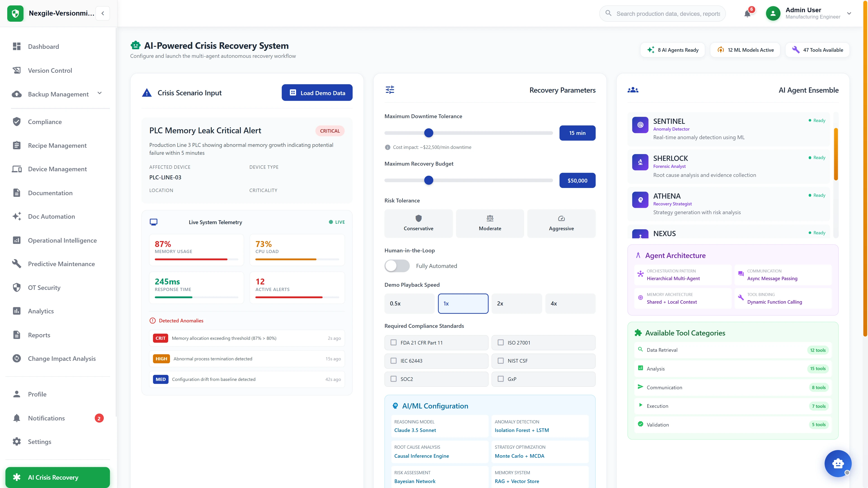Expand the Backup Management submenu
Image resolution: width=868 pixels, height=488 pixels.
pyautogui.click(x=99, y=93)
